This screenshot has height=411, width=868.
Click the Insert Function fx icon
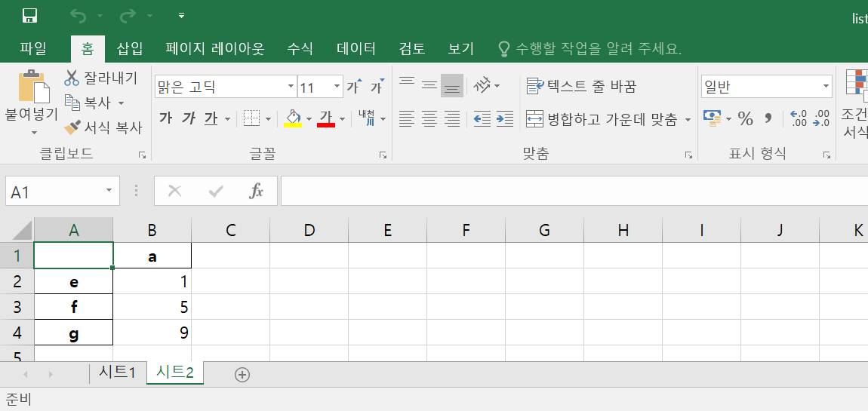pos(257,192)
